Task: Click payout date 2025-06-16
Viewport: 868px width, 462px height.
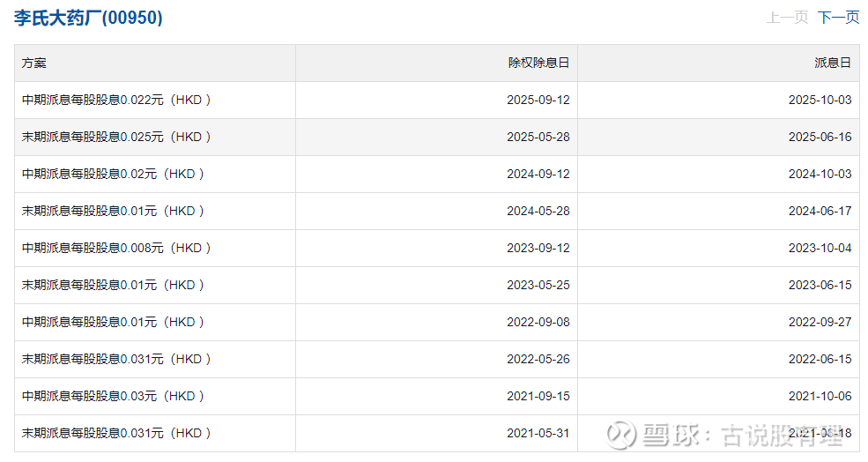Action: coord(820,138)
